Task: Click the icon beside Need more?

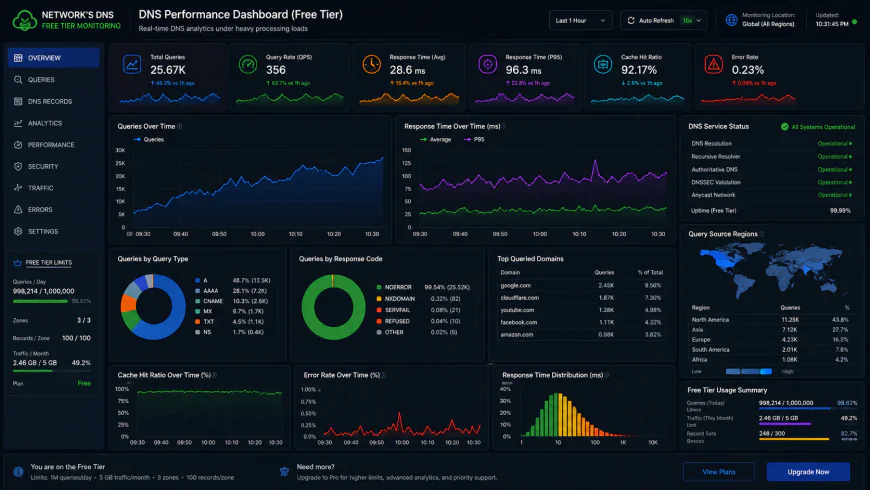Action: click(x=284, y=472)
